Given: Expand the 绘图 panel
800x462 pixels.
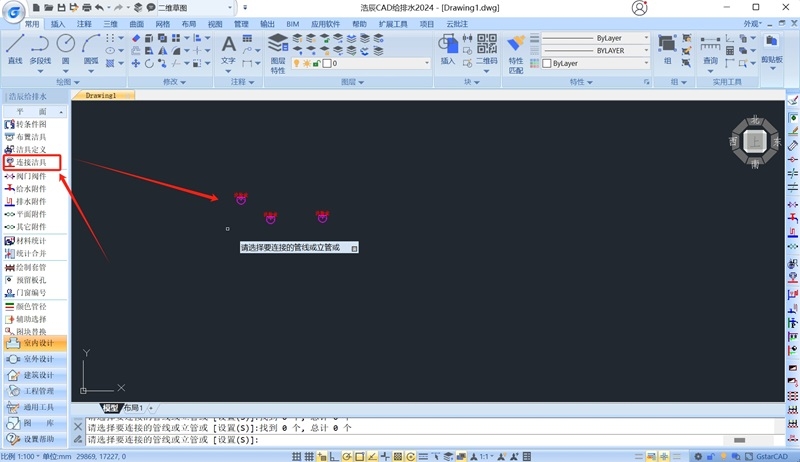Looking at the screenshot, I should [x=67, y=82].
